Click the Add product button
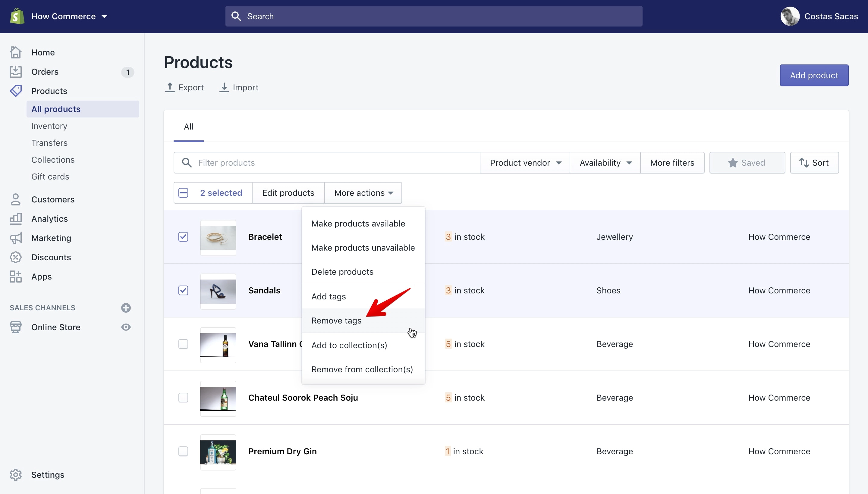The image size is (868, 494). click(814, 75)
